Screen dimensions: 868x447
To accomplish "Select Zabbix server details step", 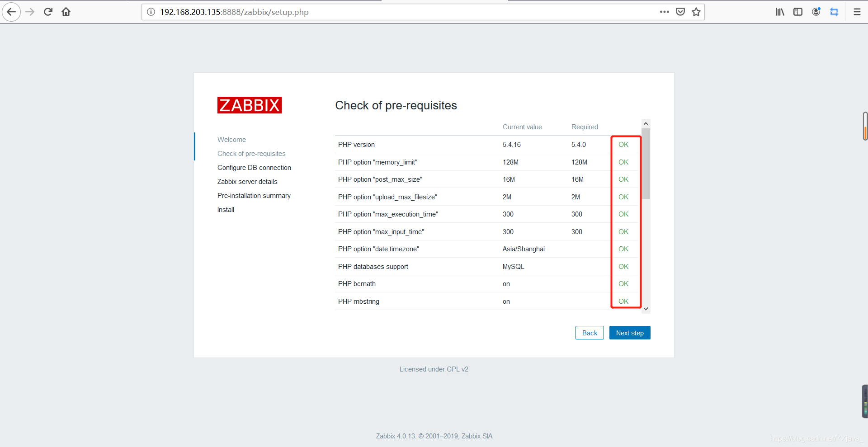I will pyautogui.click(x=247, y=182).
